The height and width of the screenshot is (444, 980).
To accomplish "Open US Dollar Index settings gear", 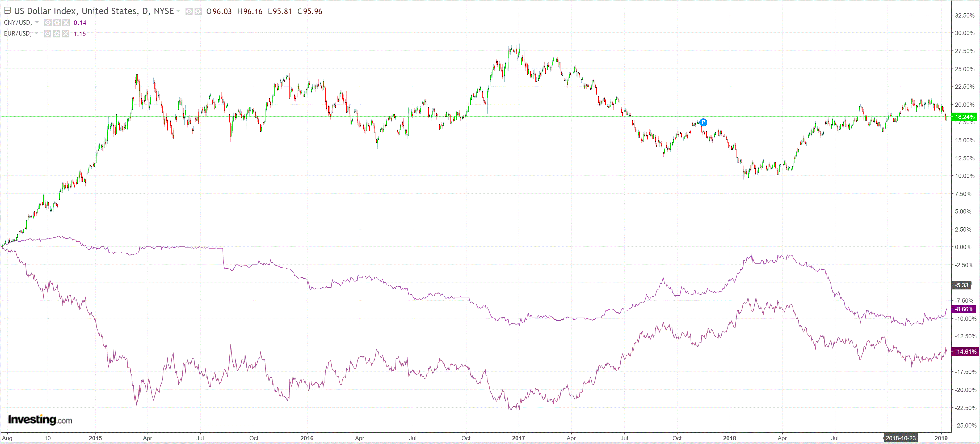I will point(198,11).
